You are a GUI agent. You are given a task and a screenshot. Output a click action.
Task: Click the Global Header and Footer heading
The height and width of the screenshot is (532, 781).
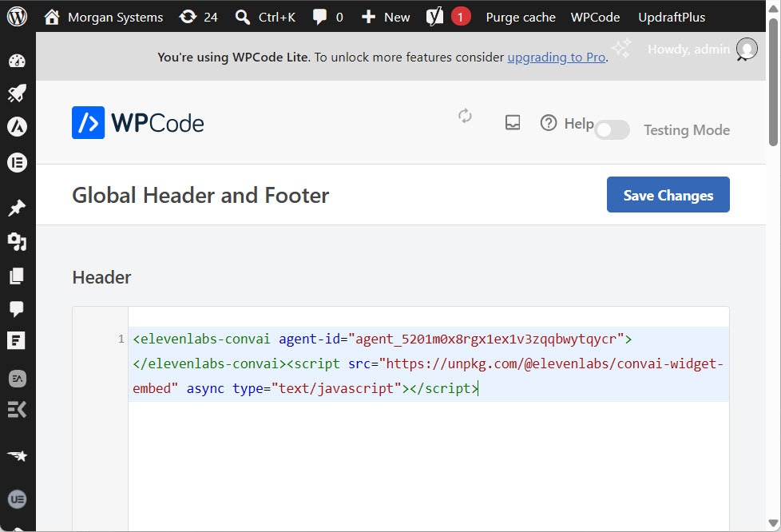(x=200, y=195)
